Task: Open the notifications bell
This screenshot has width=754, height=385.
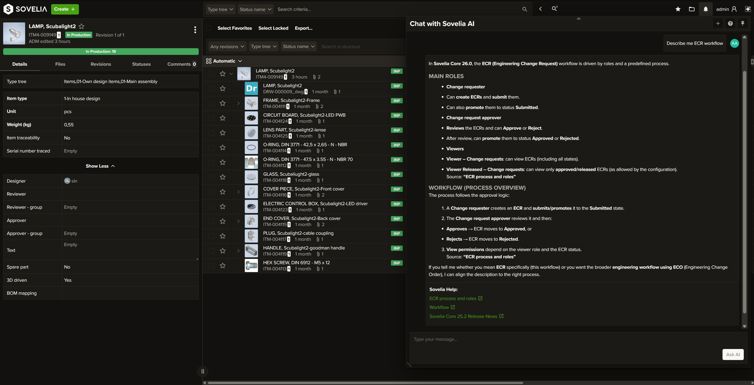Action: click(705, 9)
